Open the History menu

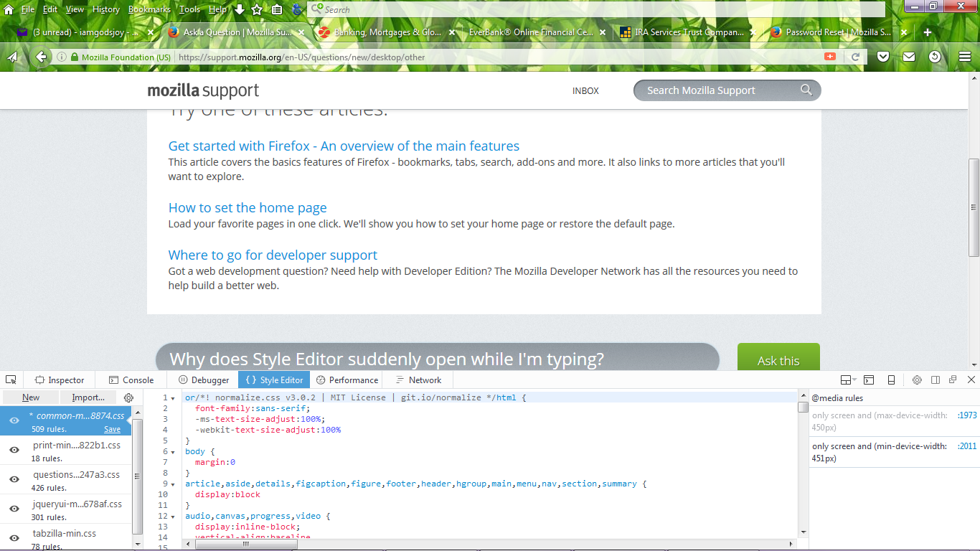pyautogui.click(x=106, y=9)
